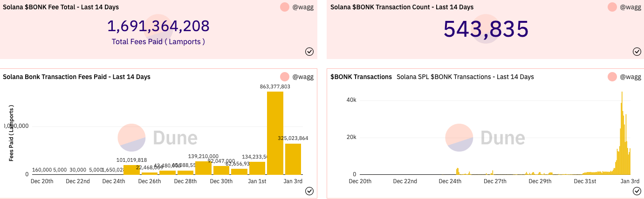Click the @wagg avatar in Fees Paid chart panel
The height and width of the screenshot is (199, 644).
pos(285,77)
